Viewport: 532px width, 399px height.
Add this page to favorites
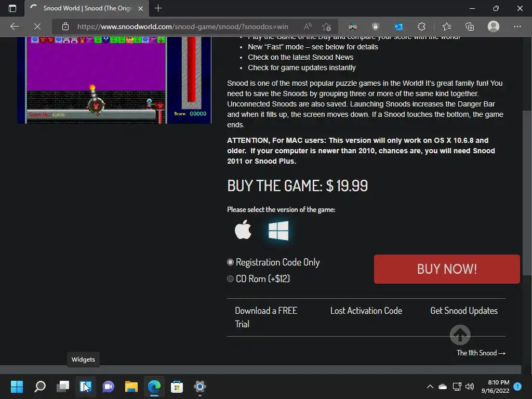pyautogui.click(x=326, y=26)
